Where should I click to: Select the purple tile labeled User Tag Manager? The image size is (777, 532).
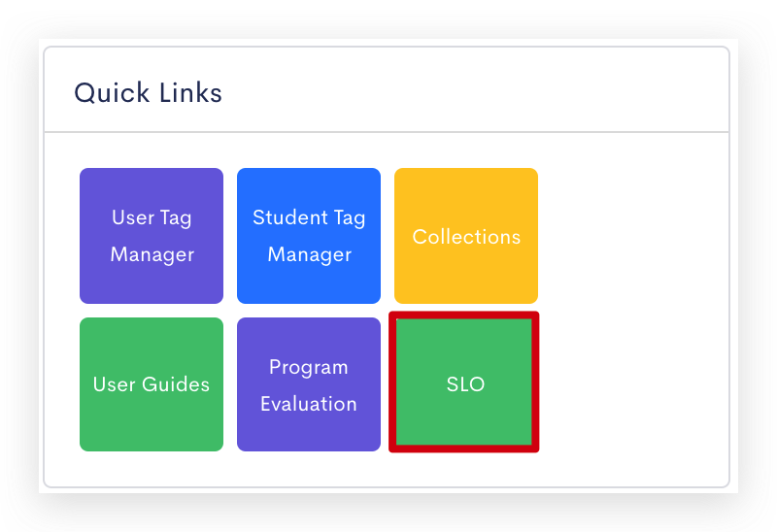[x=152, y=236]
